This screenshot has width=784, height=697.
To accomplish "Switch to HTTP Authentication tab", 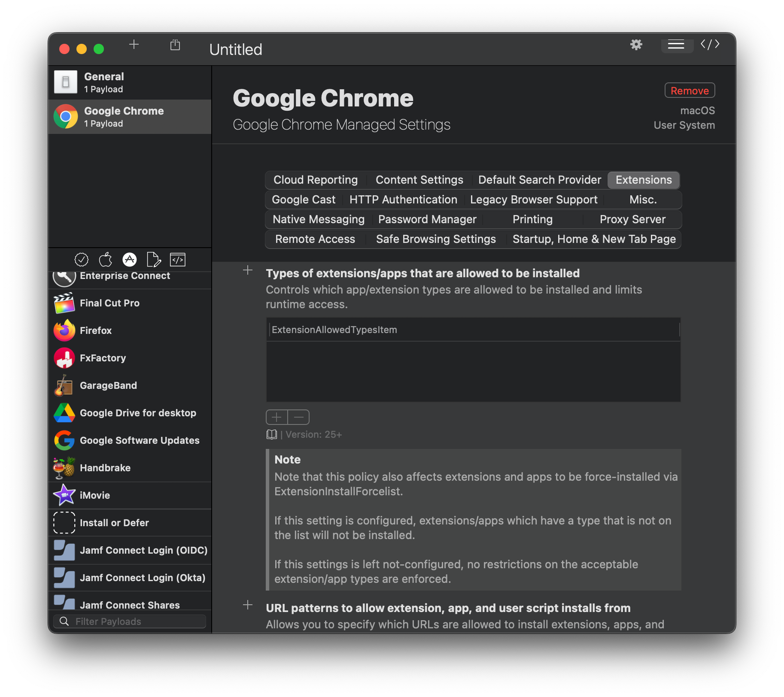I will point(403,200).
